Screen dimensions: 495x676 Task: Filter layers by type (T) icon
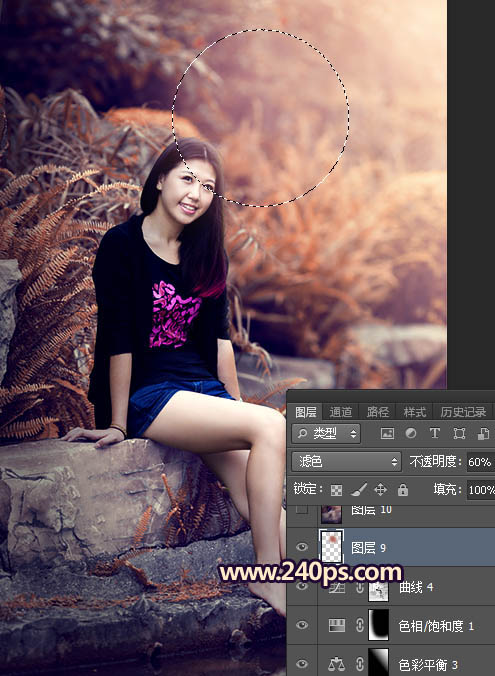[x=435, y=433]
